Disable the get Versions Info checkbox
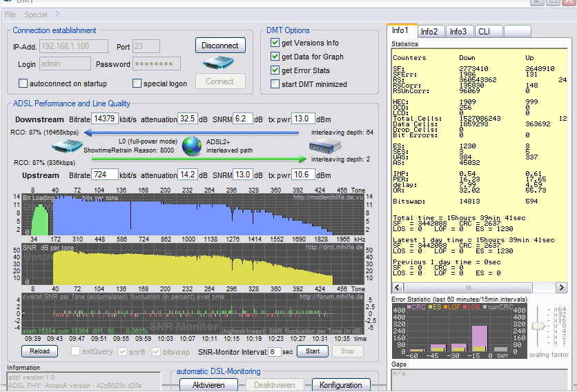Image resolution: width=577 pixels, height=392 pixels. point(275,43)
